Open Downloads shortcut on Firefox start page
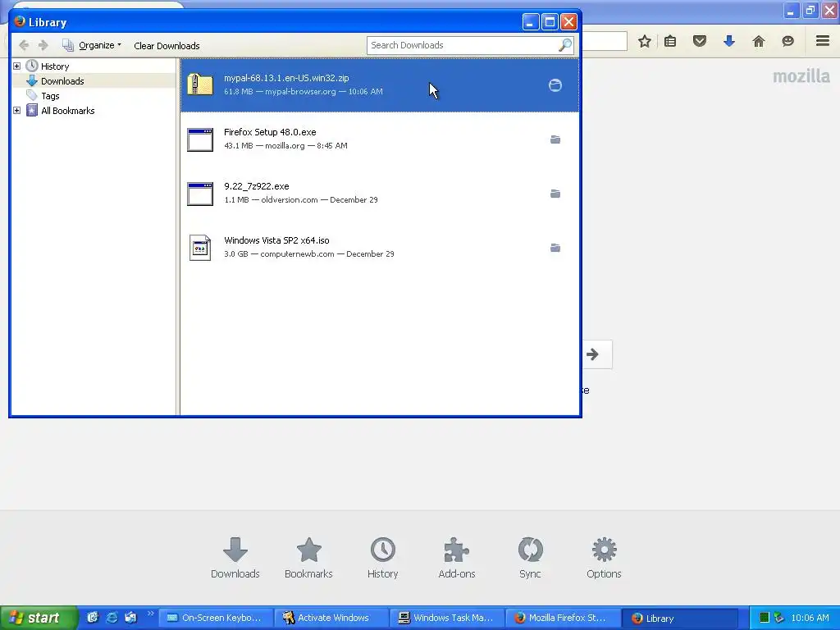Image resolution: width=840 pixels, height=630 pixels. coord(235,558)
